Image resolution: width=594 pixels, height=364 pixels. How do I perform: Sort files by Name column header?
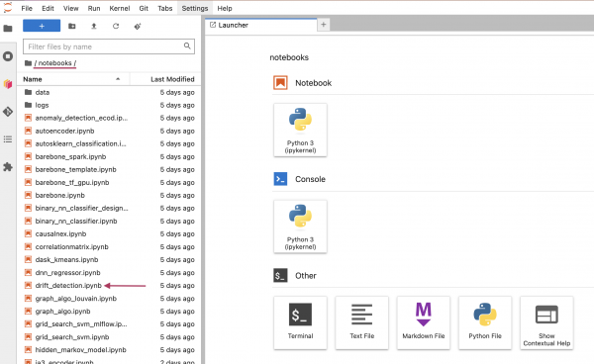(72, 79)
